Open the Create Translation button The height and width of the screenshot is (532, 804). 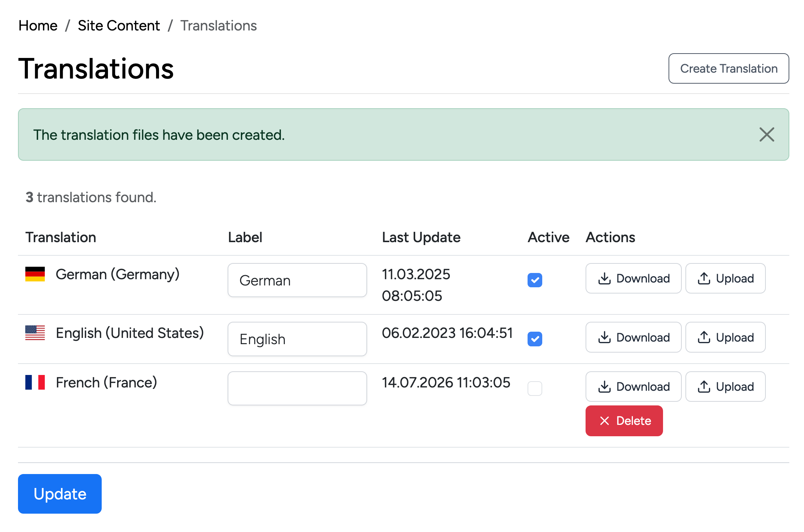[x=729, y=69]
